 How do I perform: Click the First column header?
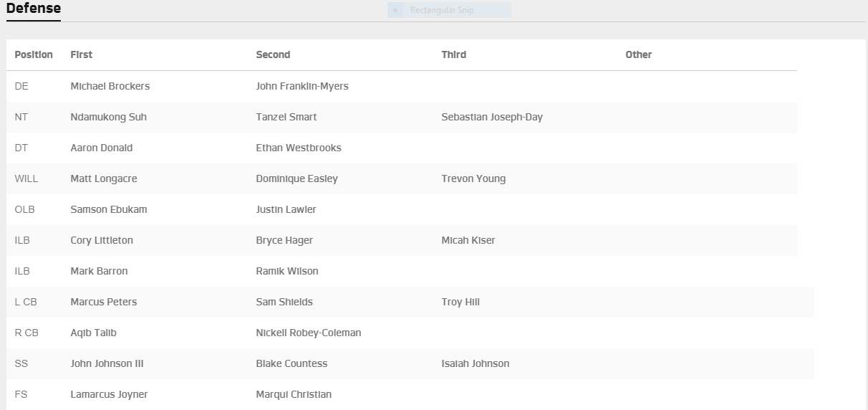81,54
